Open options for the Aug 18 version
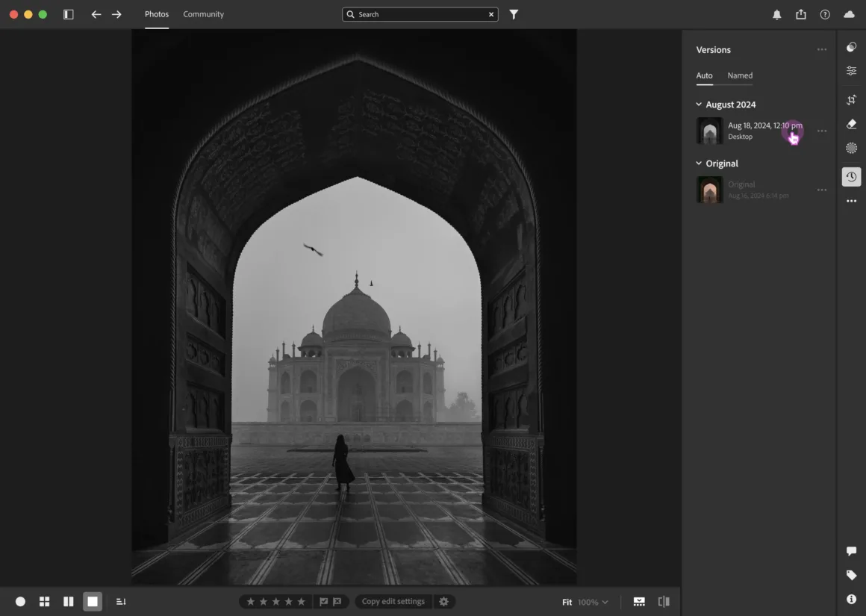 822,131
